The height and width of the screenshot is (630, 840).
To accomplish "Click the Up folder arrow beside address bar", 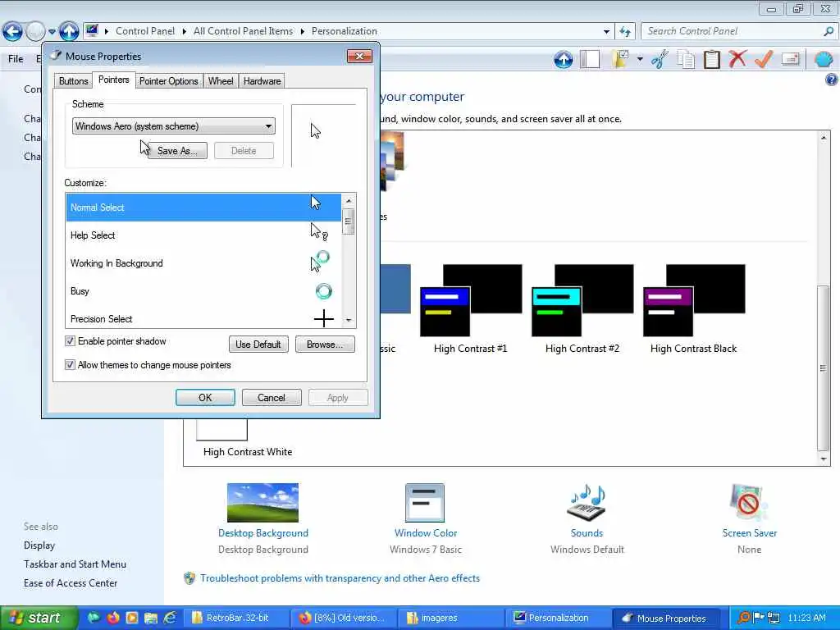I will coord(69,32).
